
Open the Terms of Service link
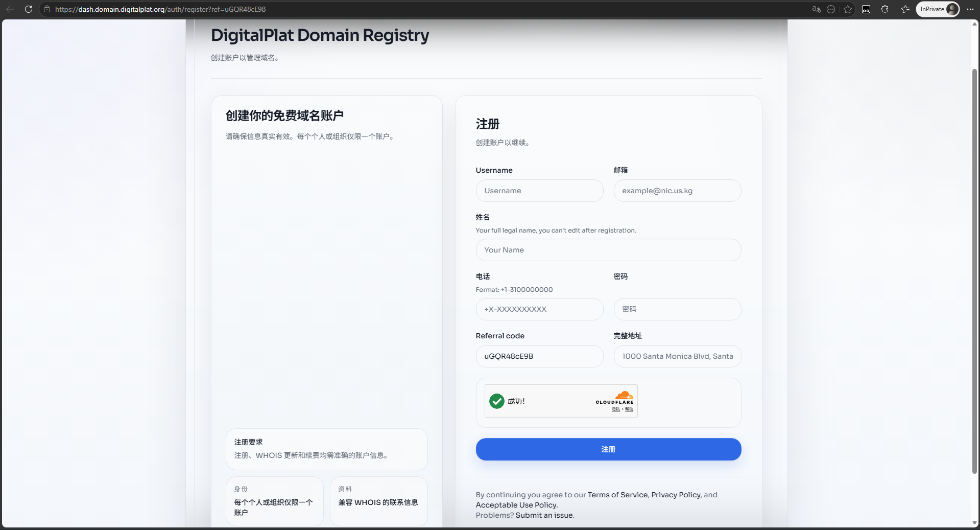(617, 495)
